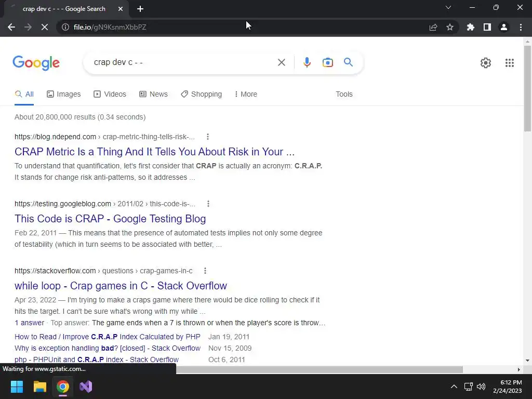View site information icon in address bar
Screen dimensions: 532x399
[65, 27]
